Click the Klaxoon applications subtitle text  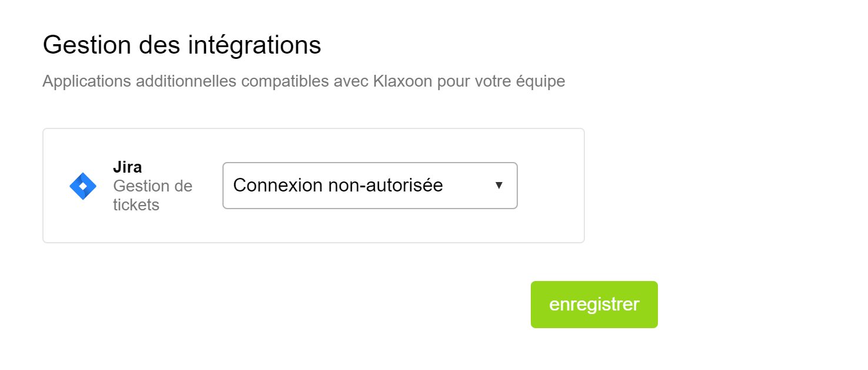point(304,81)
